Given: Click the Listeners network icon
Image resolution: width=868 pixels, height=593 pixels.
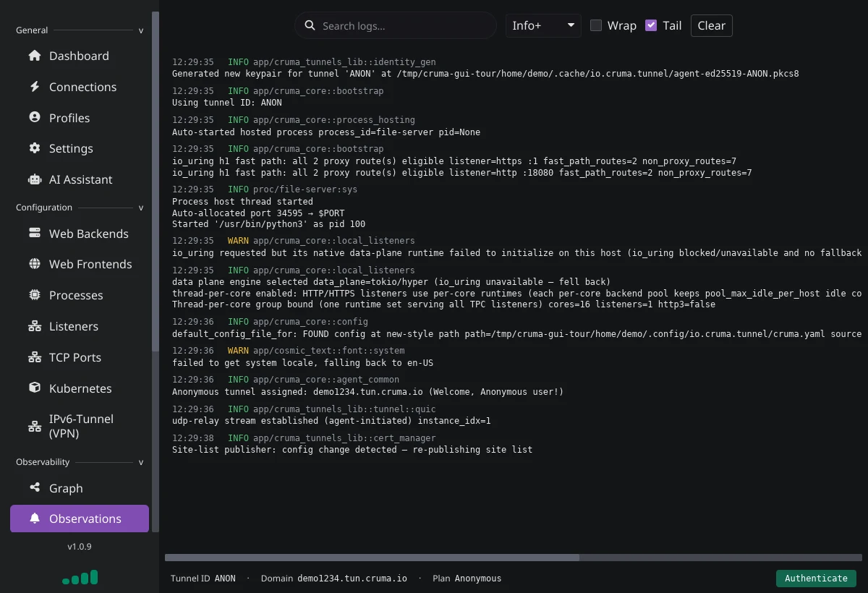Looking at the screenshot, I should 34,326.
